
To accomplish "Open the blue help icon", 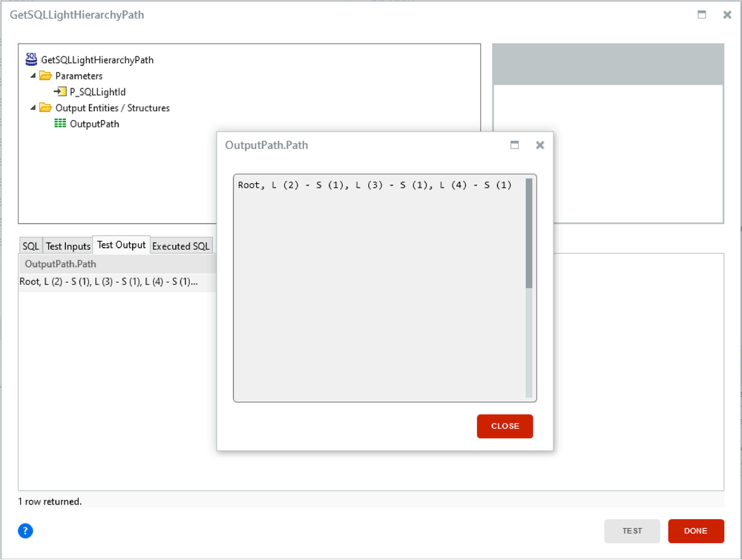I will [25, 531].
